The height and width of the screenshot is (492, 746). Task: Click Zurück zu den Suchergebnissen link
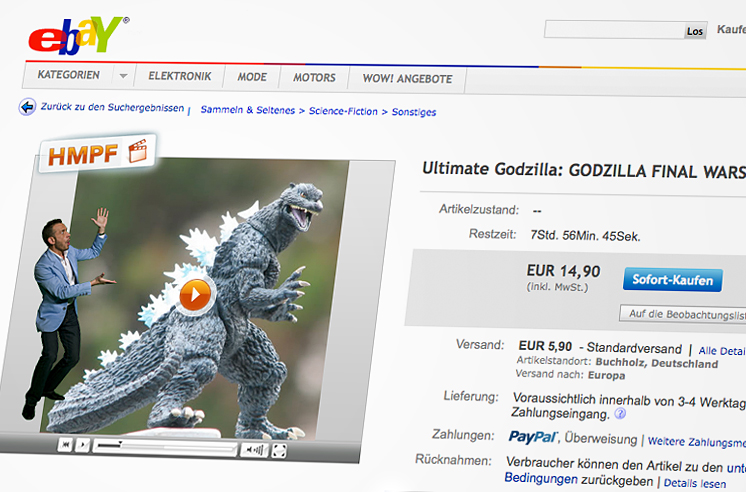tap(112, 108)
